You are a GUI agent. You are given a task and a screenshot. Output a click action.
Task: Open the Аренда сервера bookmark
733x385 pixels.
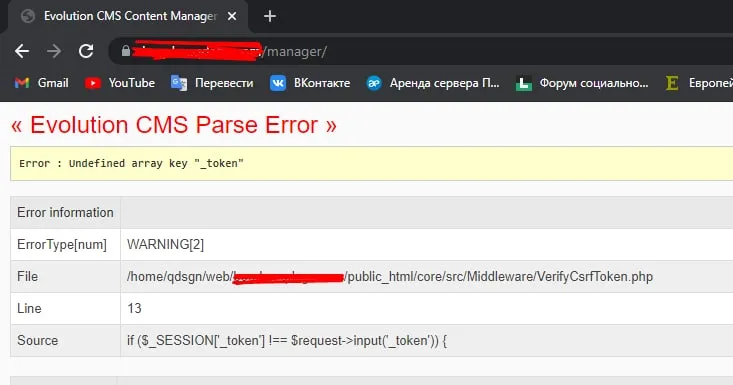(x=433, y=83)
